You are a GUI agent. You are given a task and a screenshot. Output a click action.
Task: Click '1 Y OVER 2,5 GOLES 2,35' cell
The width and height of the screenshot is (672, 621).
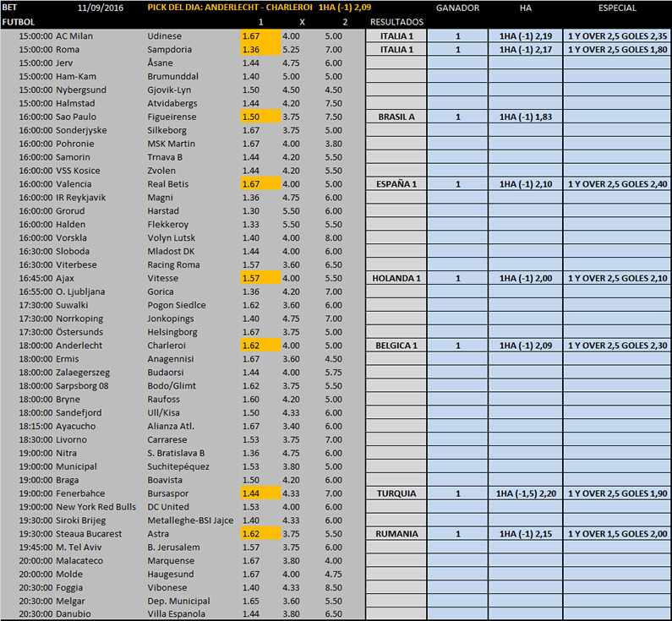[x=617, y=36]
